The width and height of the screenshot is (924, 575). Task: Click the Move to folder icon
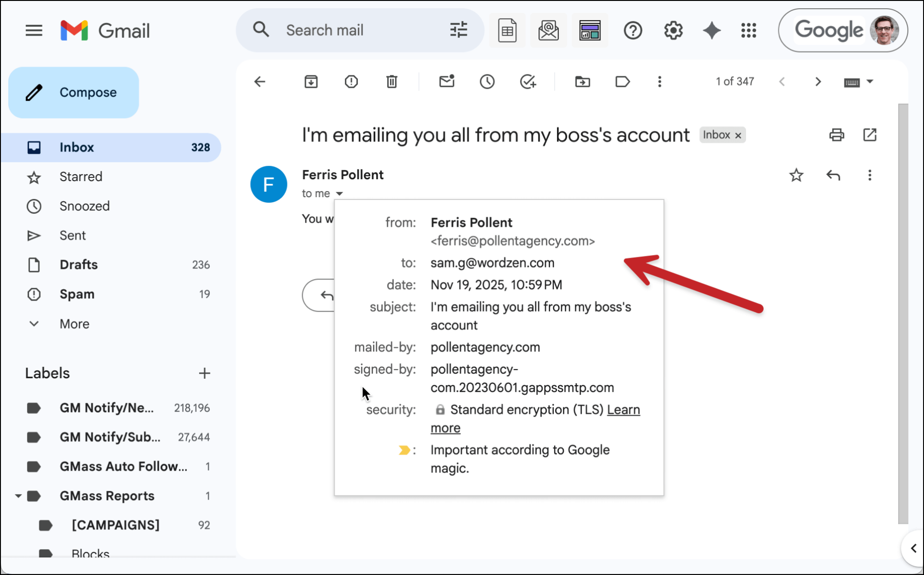582,82
